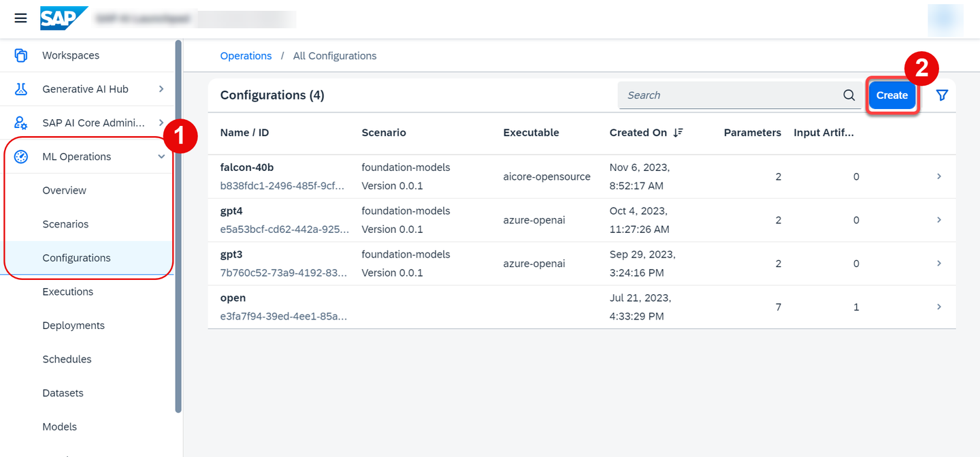Click the Executable column header

(x=531, y=133)
